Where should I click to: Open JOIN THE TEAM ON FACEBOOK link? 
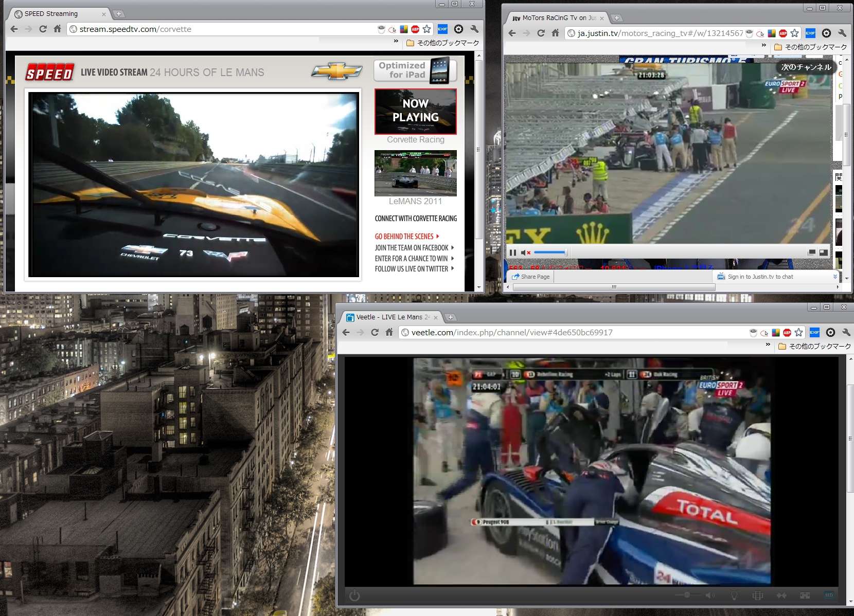coord(414,248)
